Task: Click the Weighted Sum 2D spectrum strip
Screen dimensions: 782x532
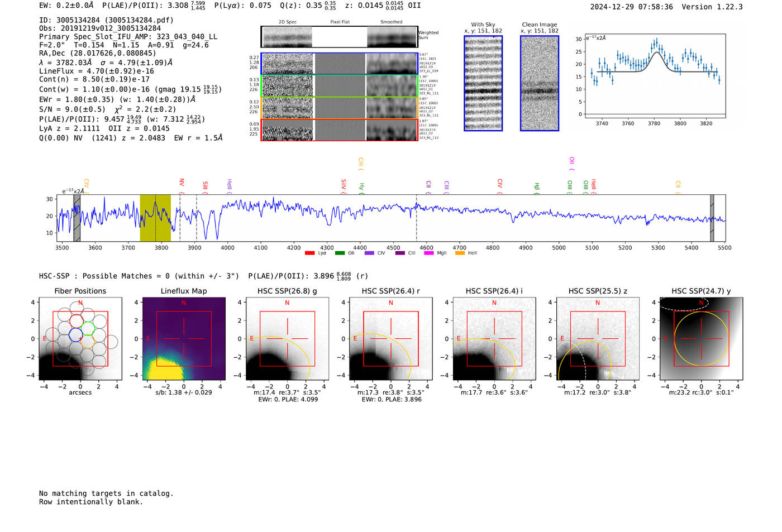Action: coord(340,37)
